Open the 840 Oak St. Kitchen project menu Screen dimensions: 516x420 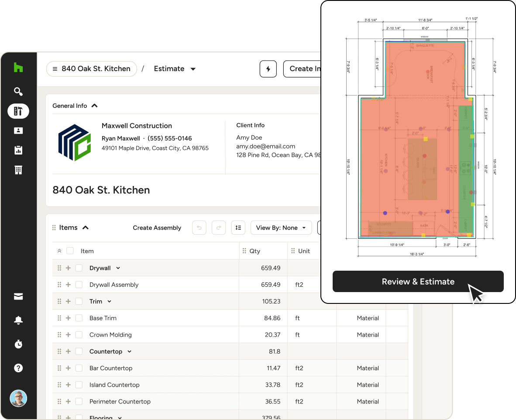coord(91,69)
